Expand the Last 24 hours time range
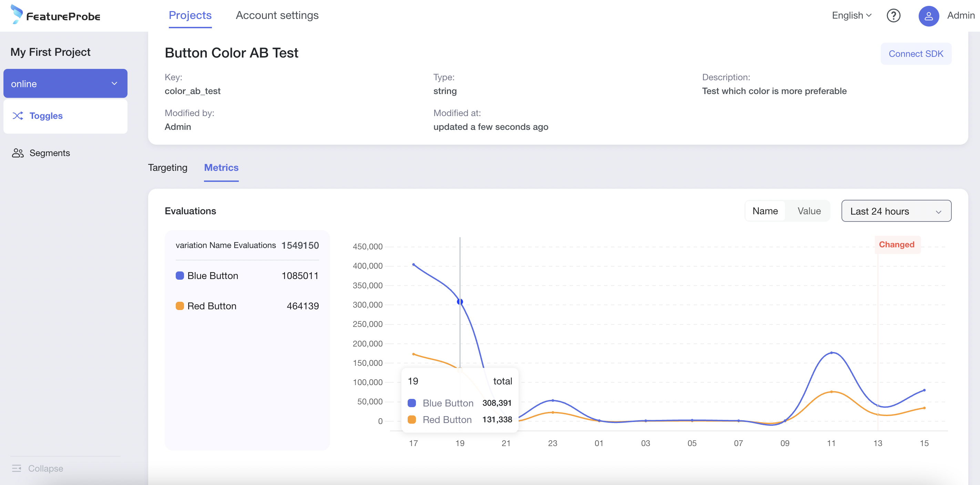The width and height of the screenshot is (980, 485). tap(896, 211)
